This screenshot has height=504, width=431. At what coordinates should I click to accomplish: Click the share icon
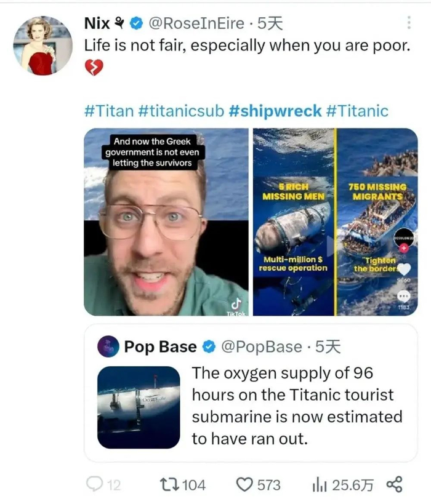[394, 484]
